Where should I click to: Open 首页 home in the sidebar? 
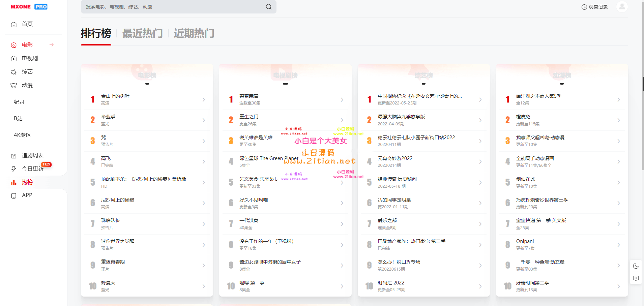tap(27, 24)
